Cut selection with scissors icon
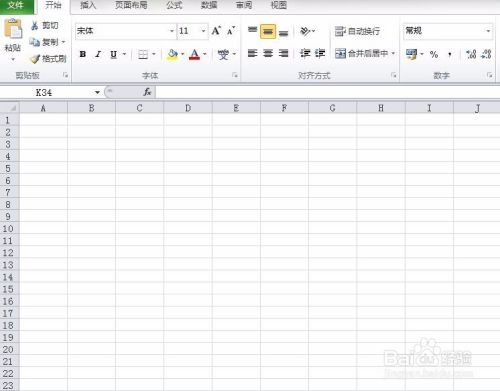 click(34, 26)
